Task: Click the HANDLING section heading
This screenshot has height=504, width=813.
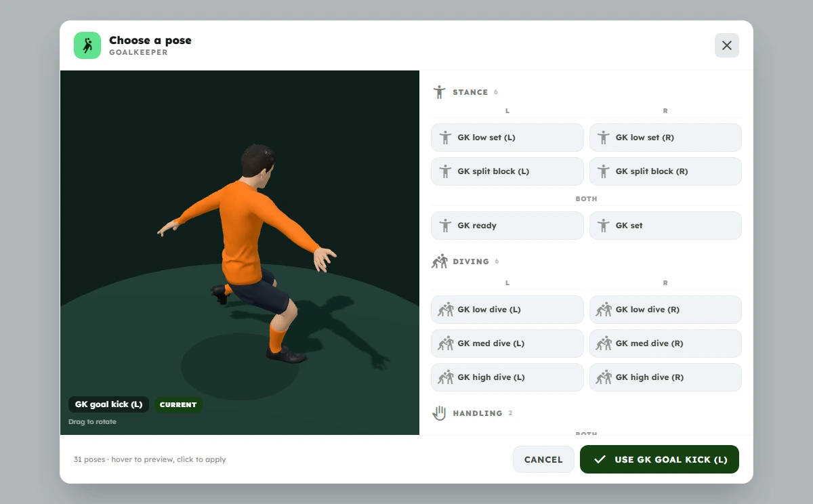Action: click(478, 413)
